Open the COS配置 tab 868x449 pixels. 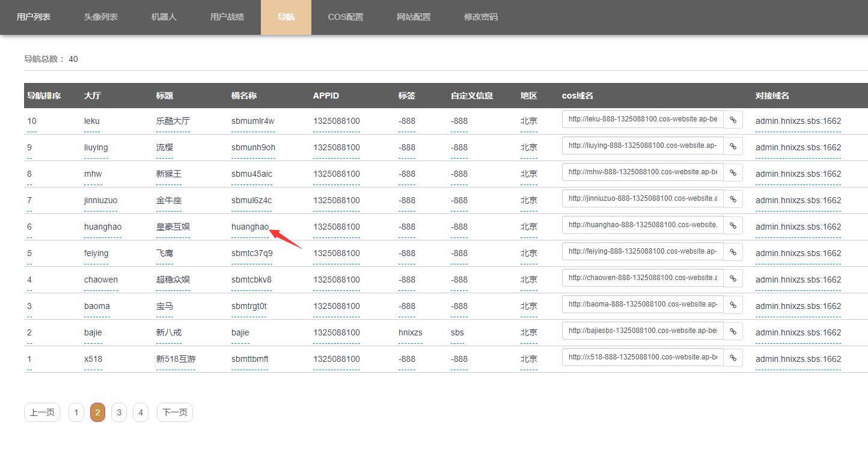pyautogui.click(x=346, y=17)
